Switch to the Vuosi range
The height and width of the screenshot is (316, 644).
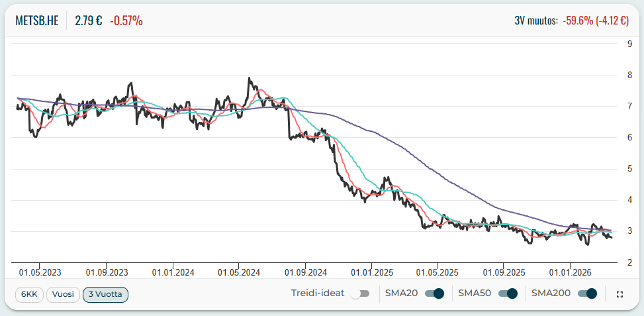pyautogui.click(x=63, y=294)
